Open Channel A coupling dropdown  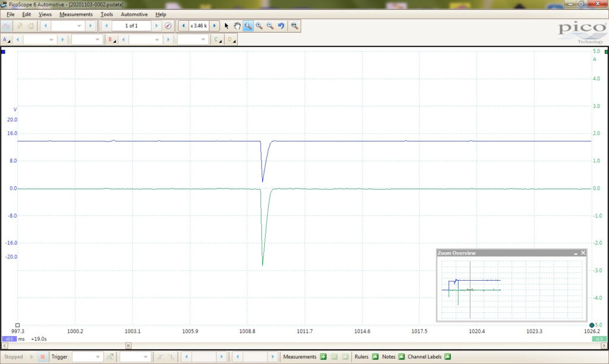tap(87, 39)
